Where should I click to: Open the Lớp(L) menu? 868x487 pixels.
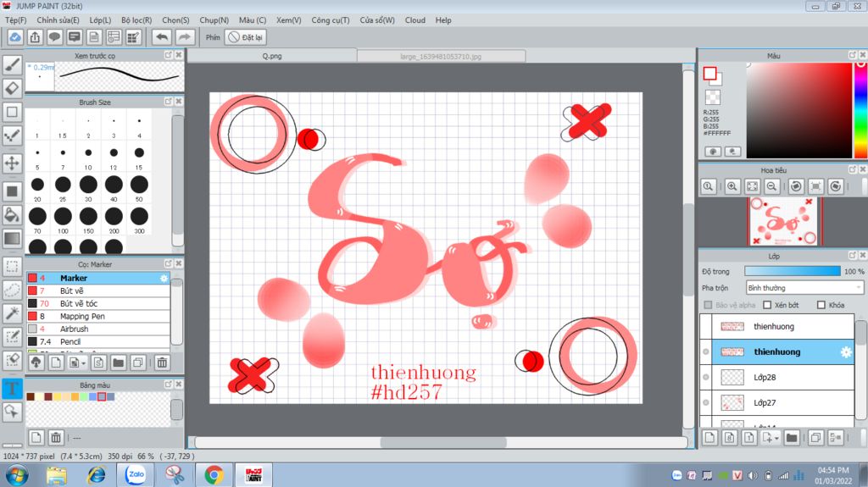pyautogui.click(x=100, y=20)
